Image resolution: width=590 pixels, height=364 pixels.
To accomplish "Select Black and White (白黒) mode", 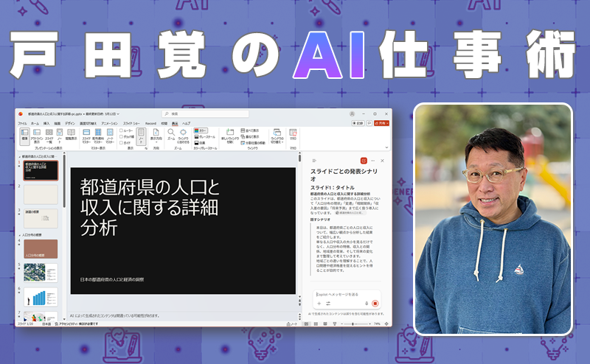I will pyautogui.click(x=200, y=143).
